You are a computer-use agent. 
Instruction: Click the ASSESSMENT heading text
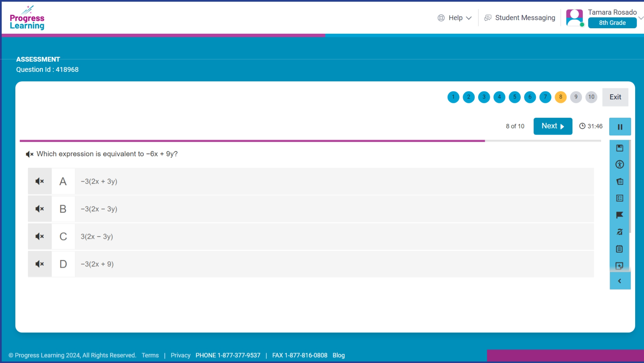pos(38,59)
